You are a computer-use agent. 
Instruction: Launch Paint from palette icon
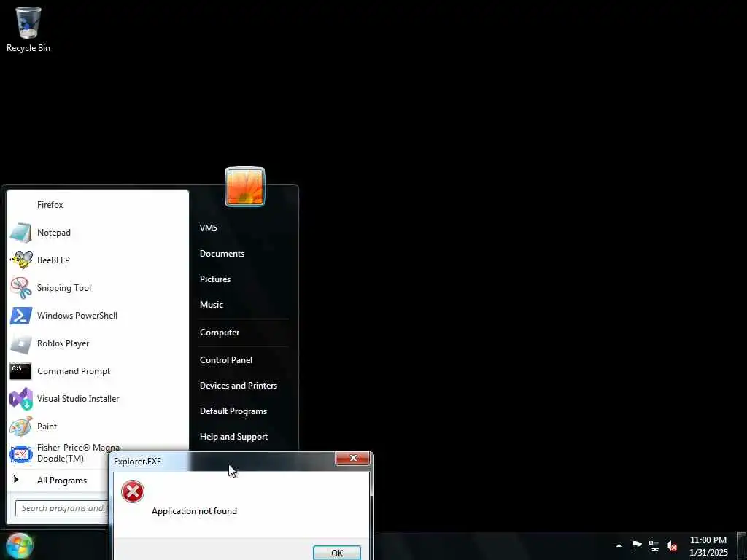pos(21,426)
